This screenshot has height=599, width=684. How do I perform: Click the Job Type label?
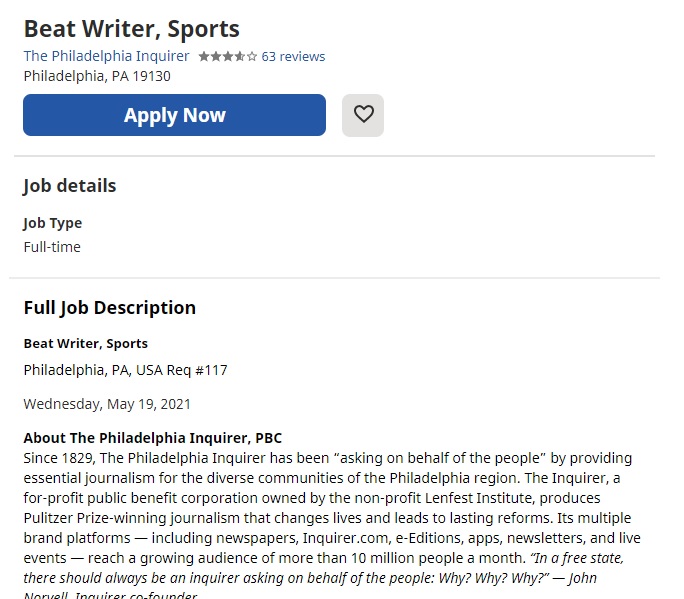tap(53, 223)
